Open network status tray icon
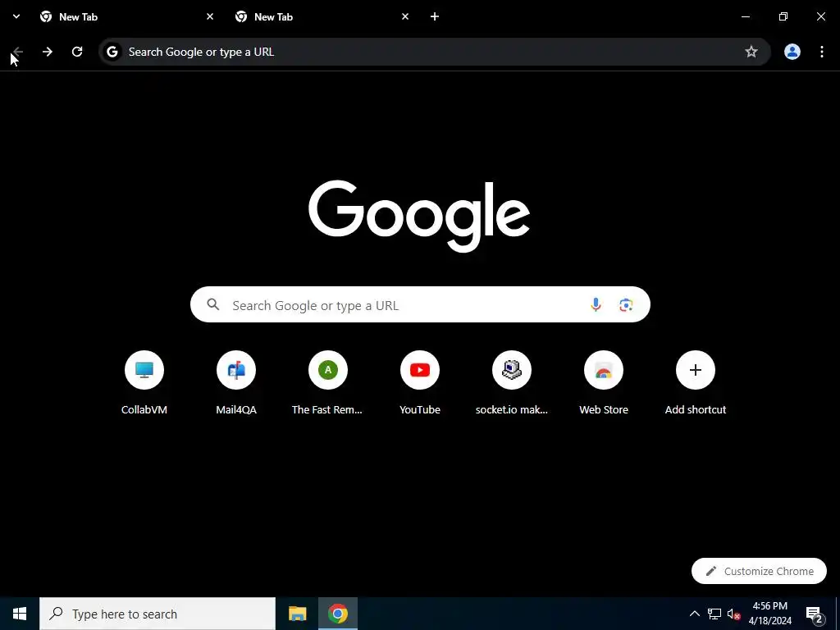840x630 pixels. pyautogui.click(x=714, y=614)
